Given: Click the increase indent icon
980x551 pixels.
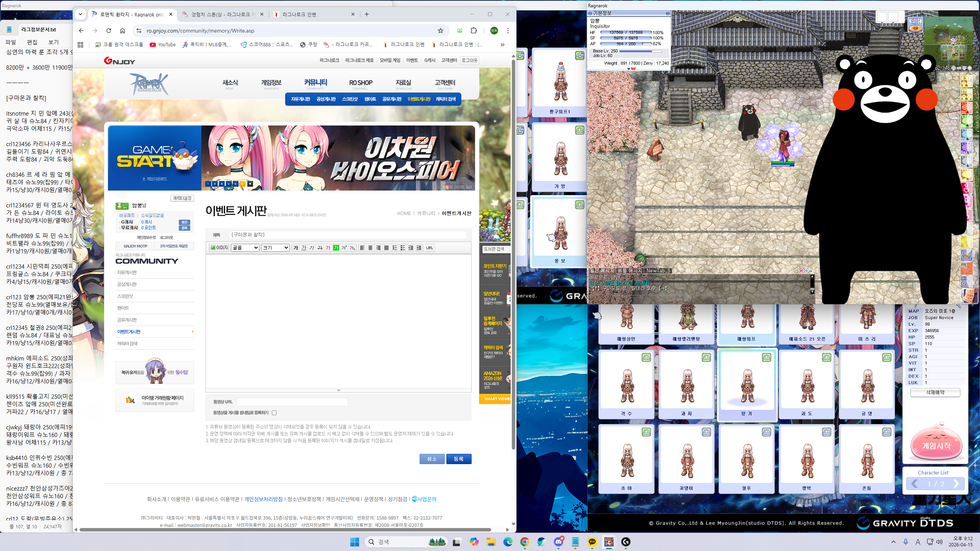Looking at the screenshot, I should tap(419, 248).
